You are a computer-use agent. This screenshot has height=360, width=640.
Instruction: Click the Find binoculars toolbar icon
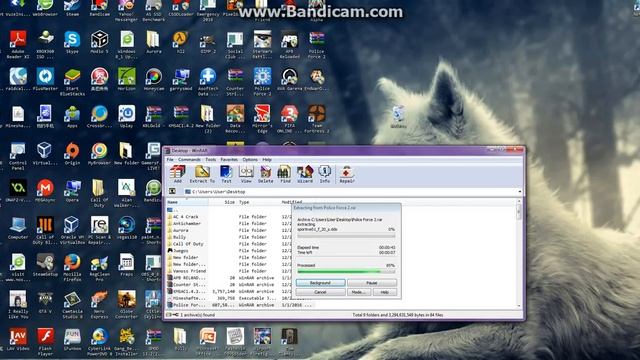(285, 174)
